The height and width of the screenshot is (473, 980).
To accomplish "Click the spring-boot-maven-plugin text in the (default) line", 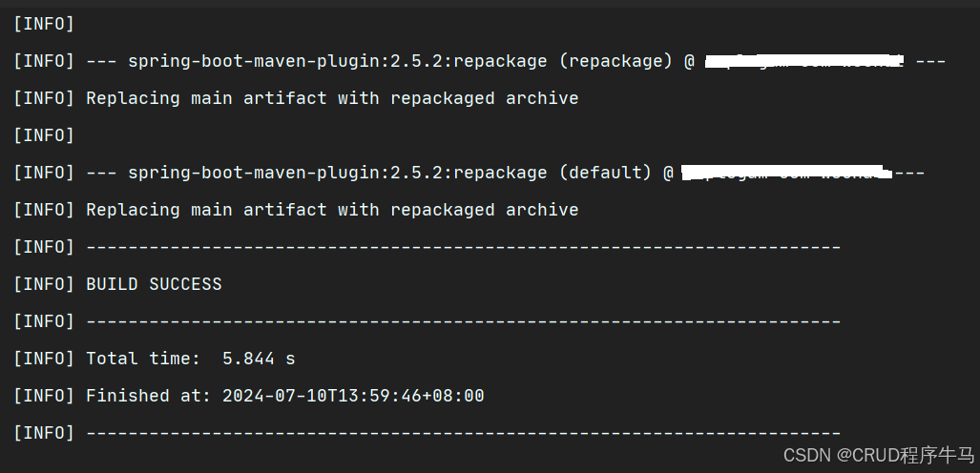I will [259, 173].
